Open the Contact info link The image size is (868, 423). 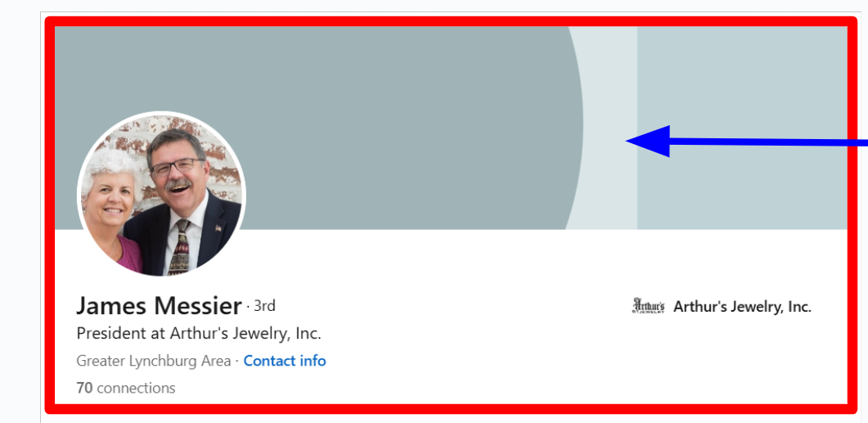[285, 361]
